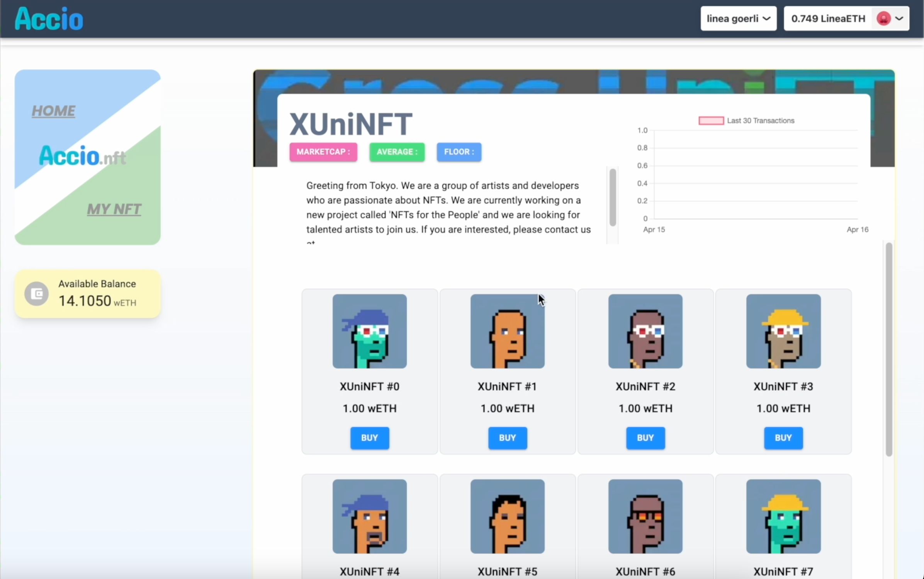924x579 pixels.
Task: Open the XUniNFT #5 punk image
Action: point(508,516)
